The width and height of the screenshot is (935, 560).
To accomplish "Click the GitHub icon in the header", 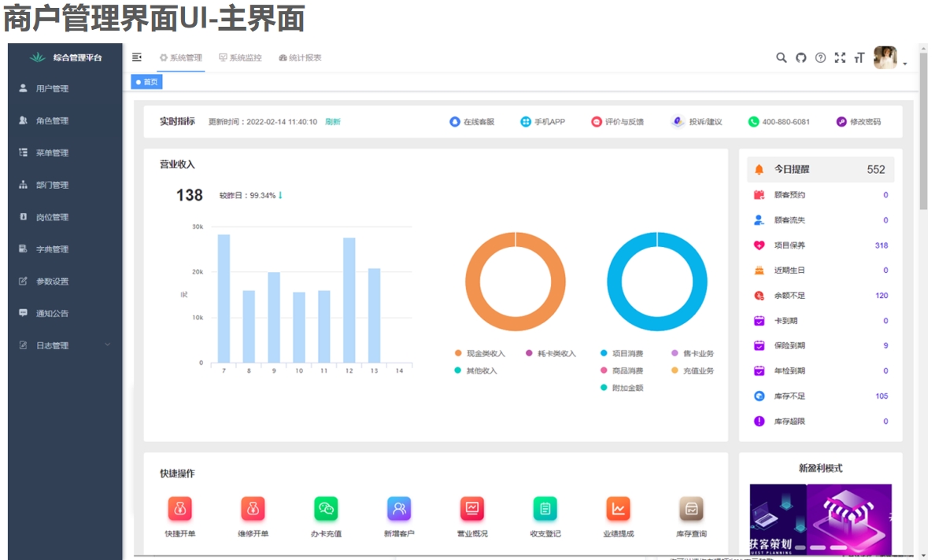I will click(x=800, y=57).
